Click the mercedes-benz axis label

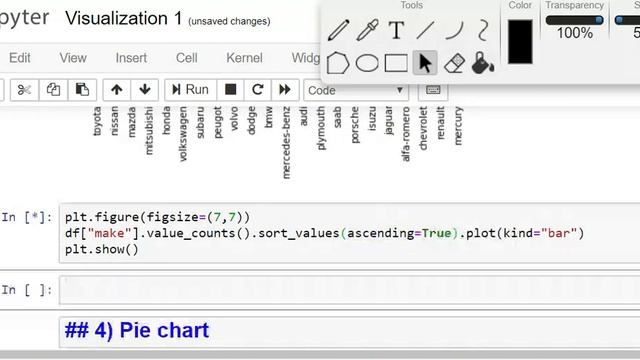tap(286, 142)
